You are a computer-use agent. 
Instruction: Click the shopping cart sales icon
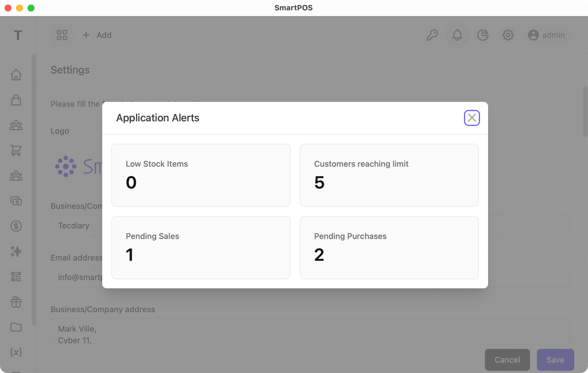[16, 151]
